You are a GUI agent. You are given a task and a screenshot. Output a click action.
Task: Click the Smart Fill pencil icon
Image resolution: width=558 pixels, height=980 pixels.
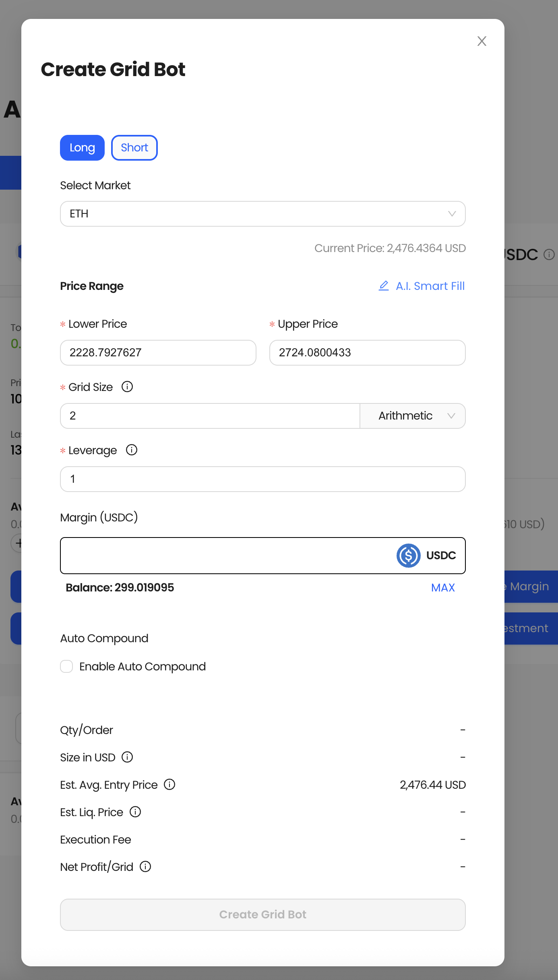[x=384, y=286]
